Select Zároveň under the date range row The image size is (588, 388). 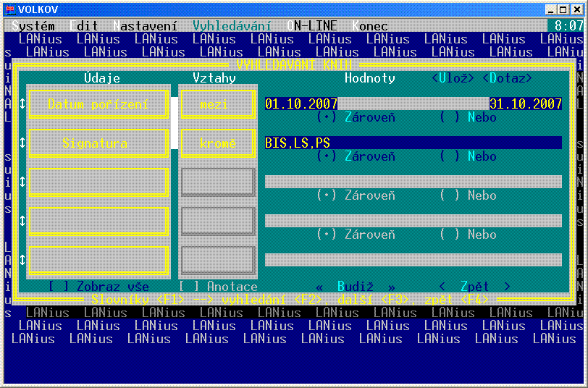coord(356,117)
